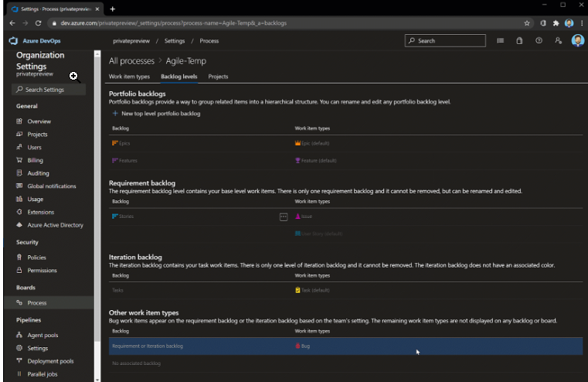Image resolution: width=588 pixels, height=382 pixels.
Task: Click the Deployment pools icon
Action: pos(19,360)
